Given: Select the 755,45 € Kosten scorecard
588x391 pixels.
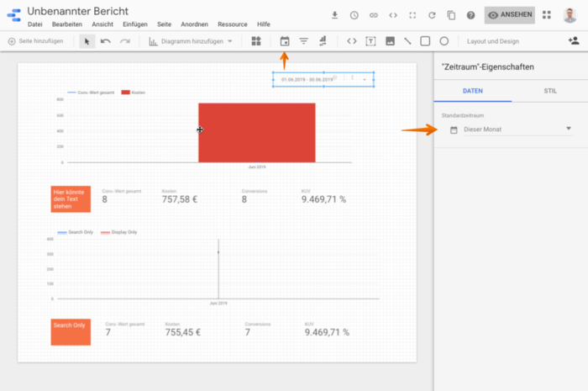Looking at the screenshot, I should [183, 330].
